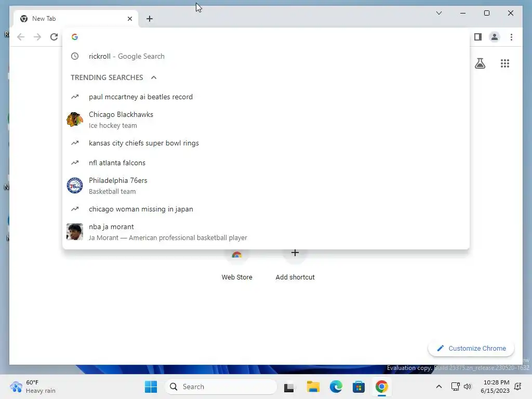Select the Chicago Blackhawks logo suggestion
Viewport: 532px width, 399px height.
coord(75,120)
